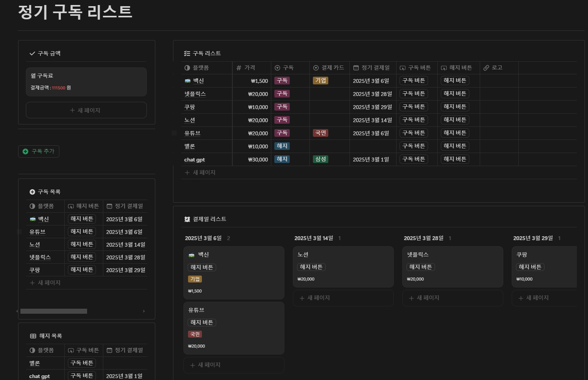Click the 구독 추가 button
Image resolution: width=588 pixels, height=380 pixels.
coord(39,151)
